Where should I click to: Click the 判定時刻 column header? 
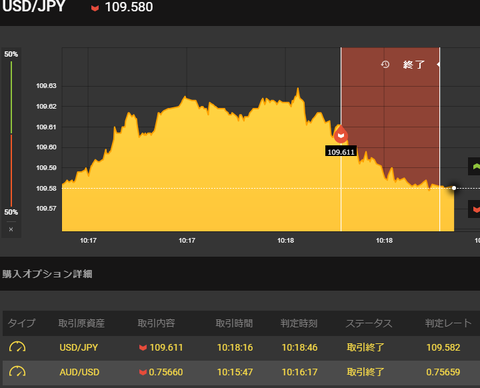coord(299,323)
